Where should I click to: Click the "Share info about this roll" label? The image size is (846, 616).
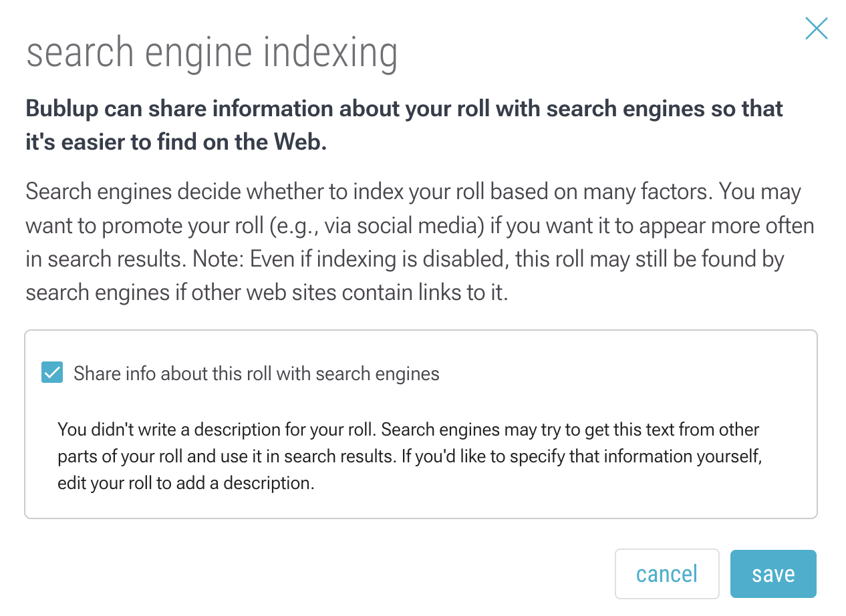coord(256,373)
